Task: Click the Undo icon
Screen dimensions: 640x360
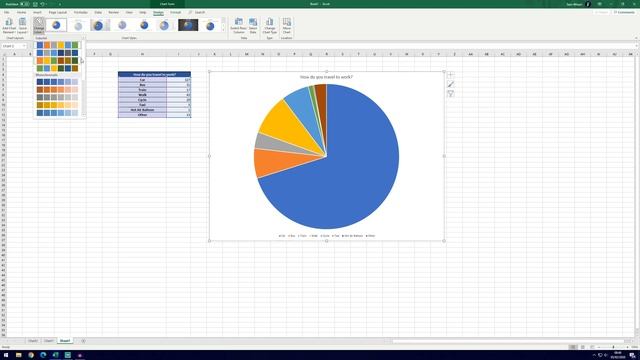Action: coord(42,4)
